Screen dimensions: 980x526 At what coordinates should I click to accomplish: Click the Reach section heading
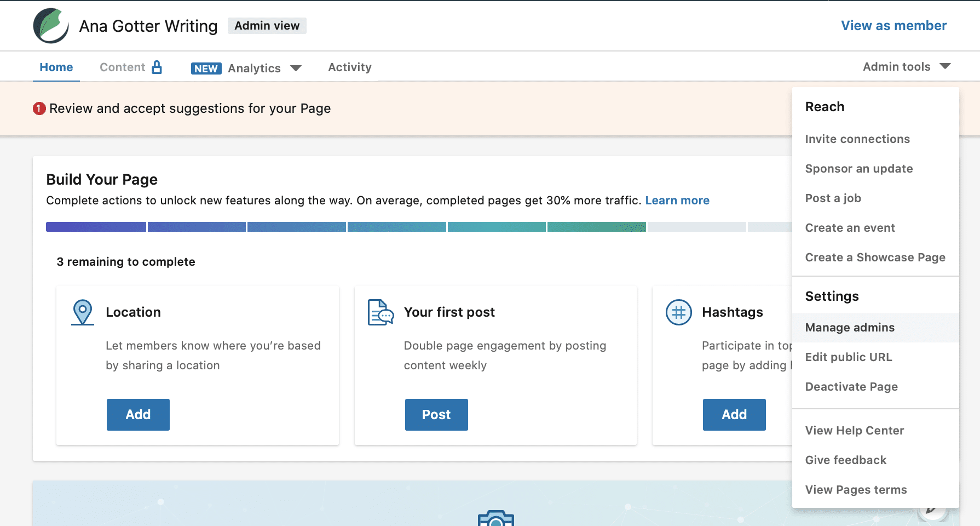(825, 107)
